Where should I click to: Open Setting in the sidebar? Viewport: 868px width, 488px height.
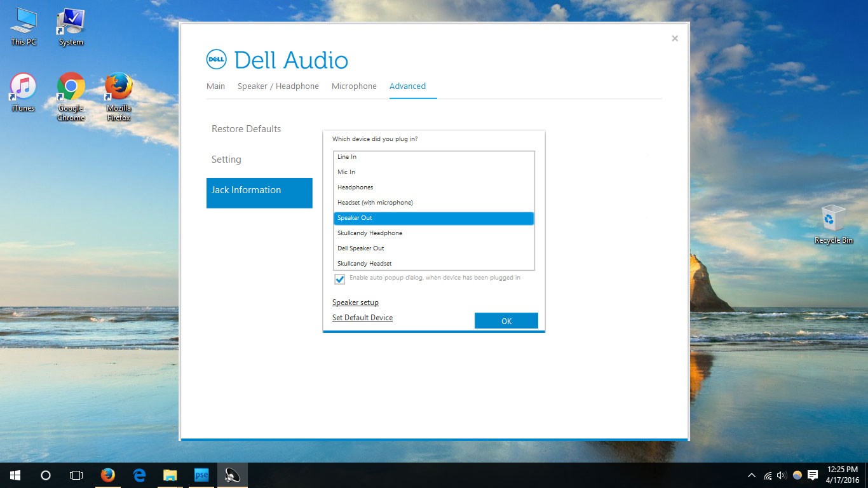pos(226,159)
